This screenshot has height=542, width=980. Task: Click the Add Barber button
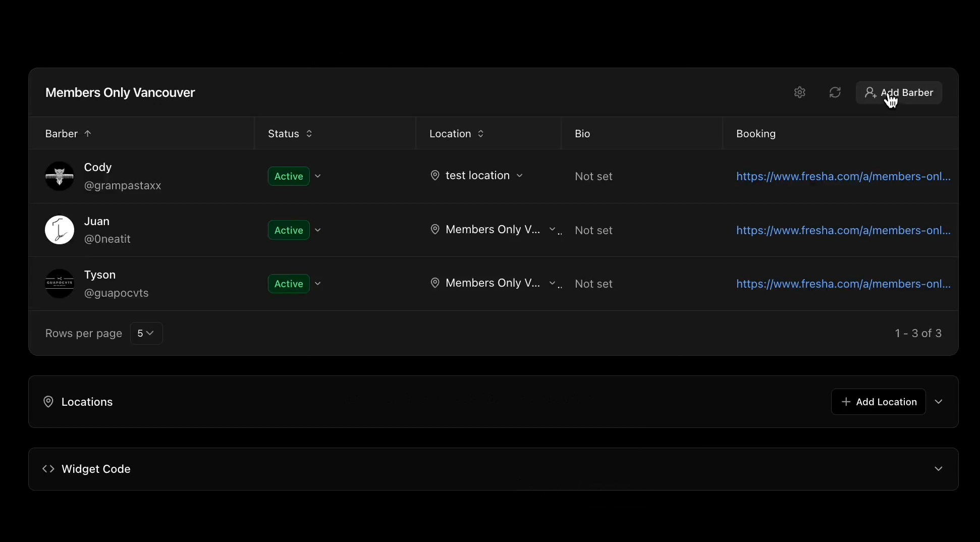[x=899, y=93]
